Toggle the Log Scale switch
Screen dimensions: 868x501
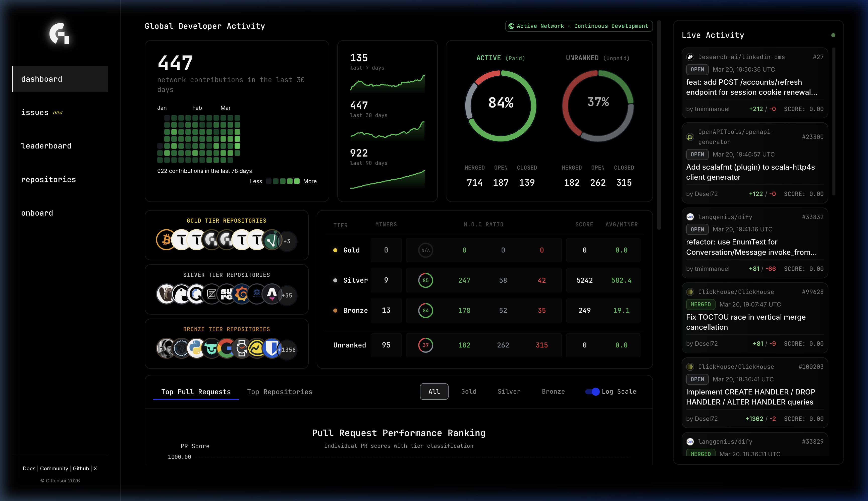592,391
